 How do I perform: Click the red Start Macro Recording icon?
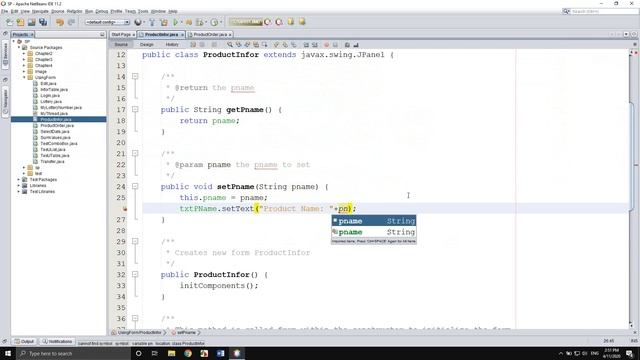pos(326,44)
